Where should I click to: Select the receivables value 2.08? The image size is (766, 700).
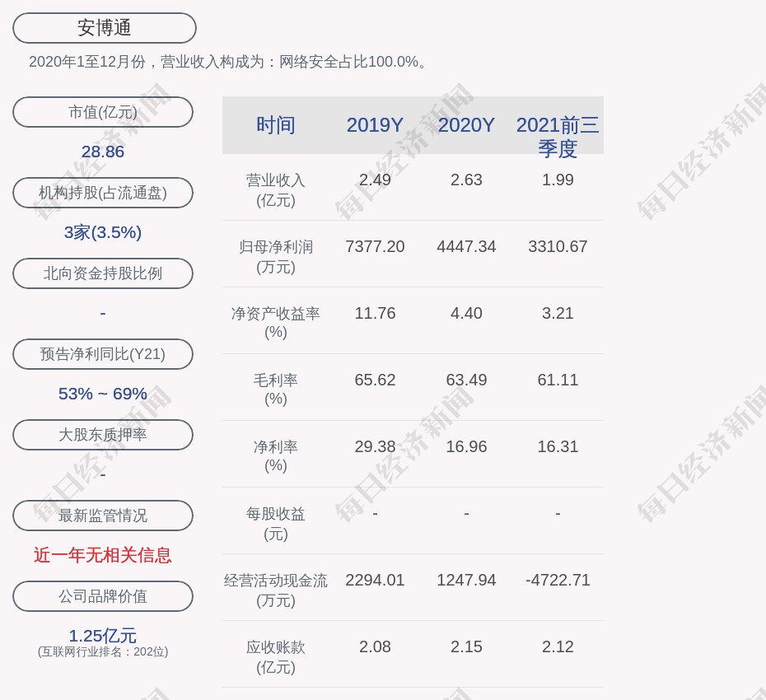(x=375, y=646)
